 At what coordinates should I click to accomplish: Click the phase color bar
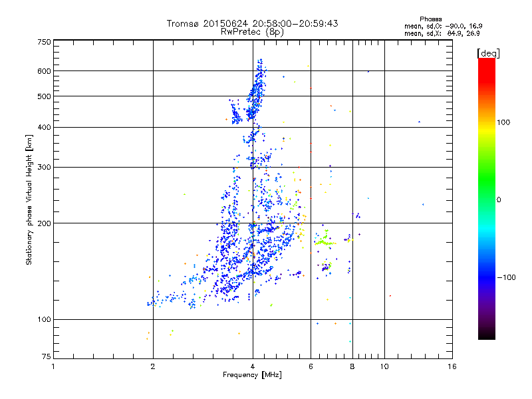coord(487,198)
